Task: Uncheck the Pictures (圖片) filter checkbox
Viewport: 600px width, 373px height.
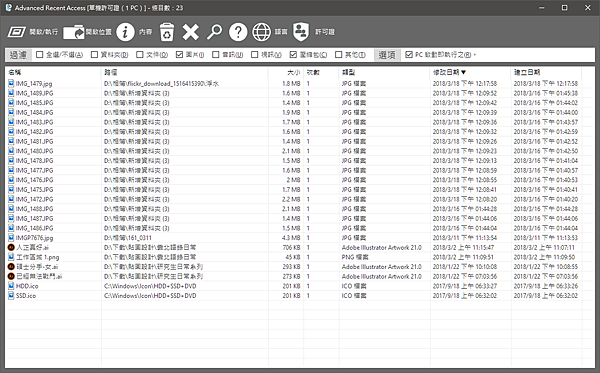Action: pyautogui.click(x=179, y=55)
